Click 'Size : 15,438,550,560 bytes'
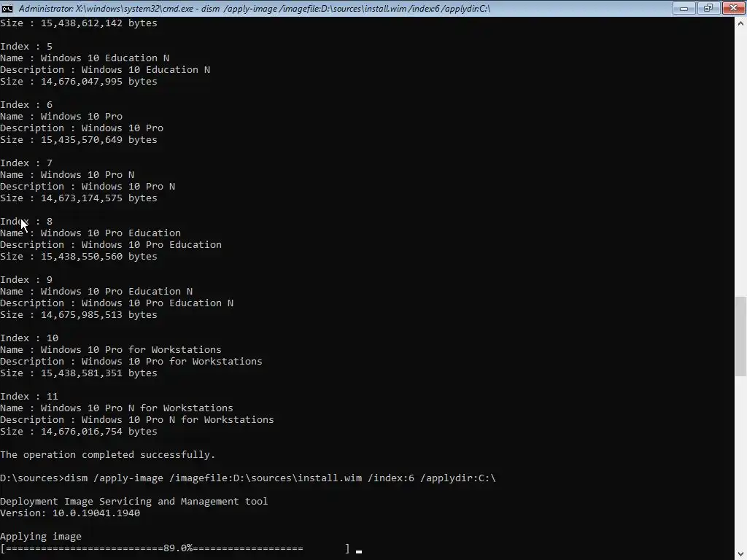Viewport: 747px width, 560px height. 79,256
